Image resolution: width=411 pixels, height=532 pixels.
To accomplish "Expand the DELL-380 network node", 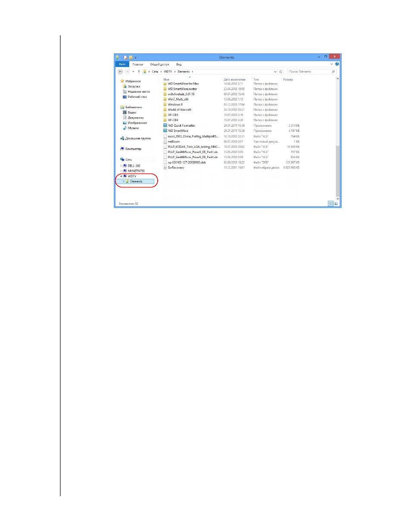I will click(121, 166).
